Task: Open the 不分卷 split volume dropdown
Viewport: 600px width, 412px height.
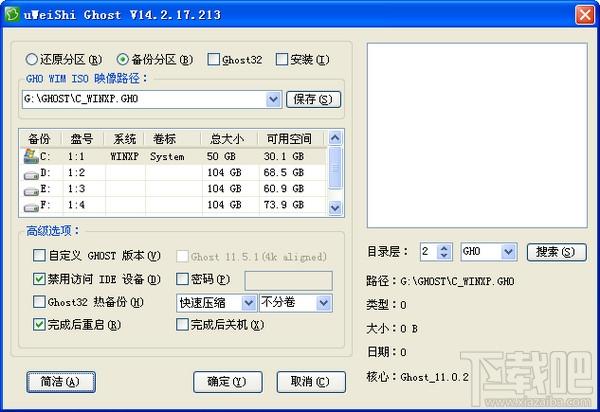Action: (324, 303)
